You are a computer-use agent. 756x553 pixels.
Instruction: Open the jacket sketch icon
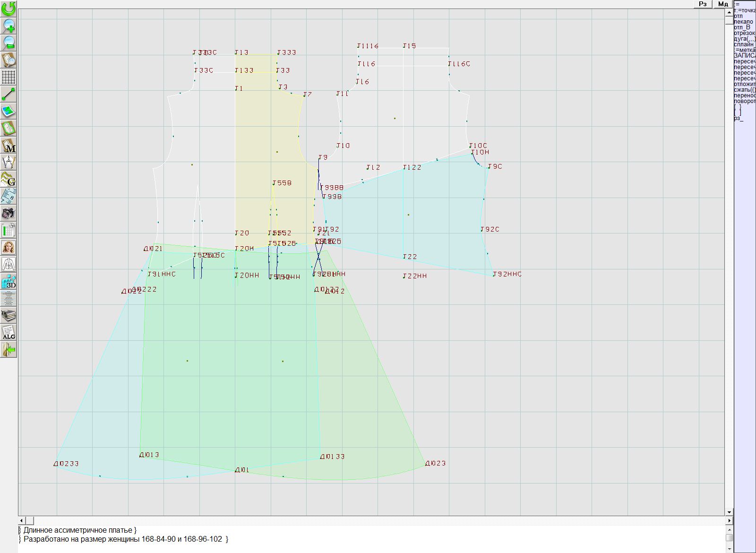9,264
